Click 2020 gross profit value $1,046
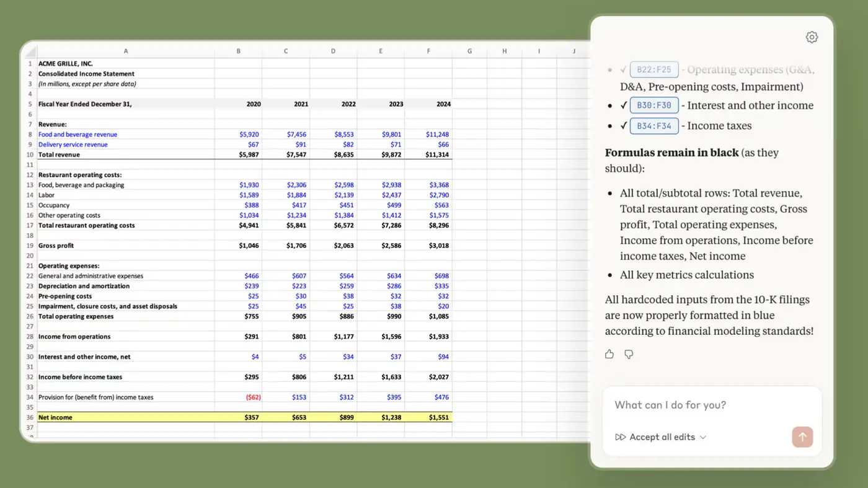This screenshot has height=488, width=868. [x=239, y=246]
